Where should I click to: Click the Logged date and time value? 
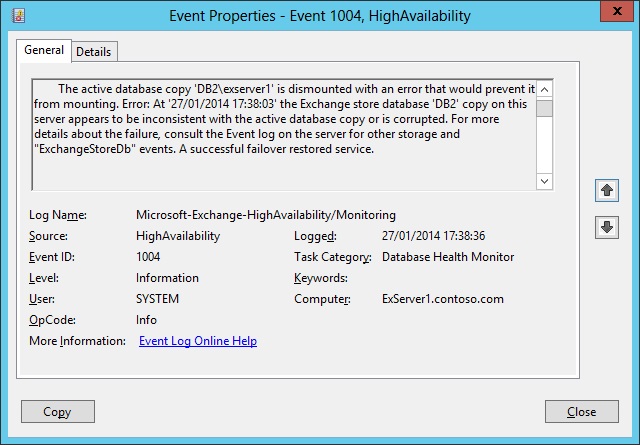point(433,236)
